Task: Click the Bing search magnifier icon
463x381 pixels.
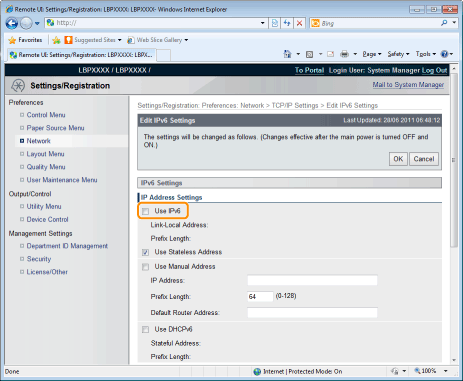Action: tap(444, 23)
